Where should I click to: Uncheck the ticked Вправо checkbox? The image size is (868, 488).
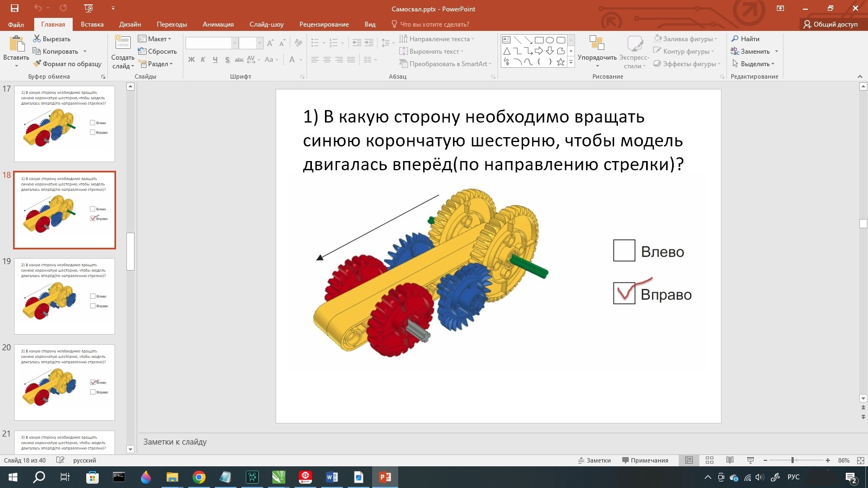pos(624,293)
